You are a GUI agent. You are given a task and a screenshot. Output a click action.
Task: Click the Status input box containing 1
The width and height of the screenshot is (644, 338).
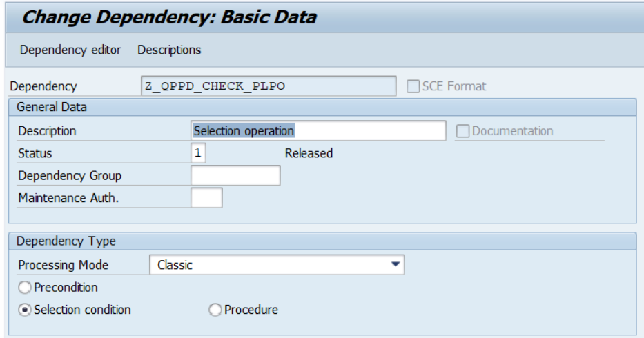click(199, 152)
